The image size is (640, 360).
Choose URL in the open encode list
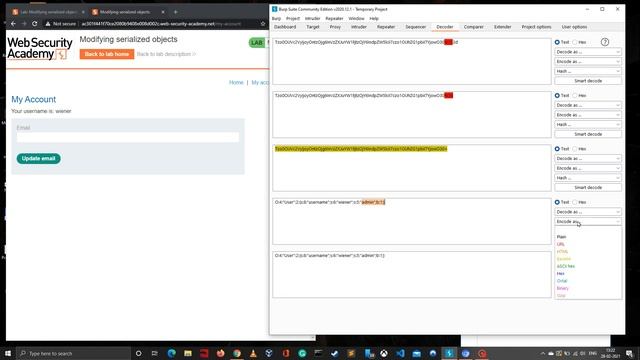[x=560, y=244]
